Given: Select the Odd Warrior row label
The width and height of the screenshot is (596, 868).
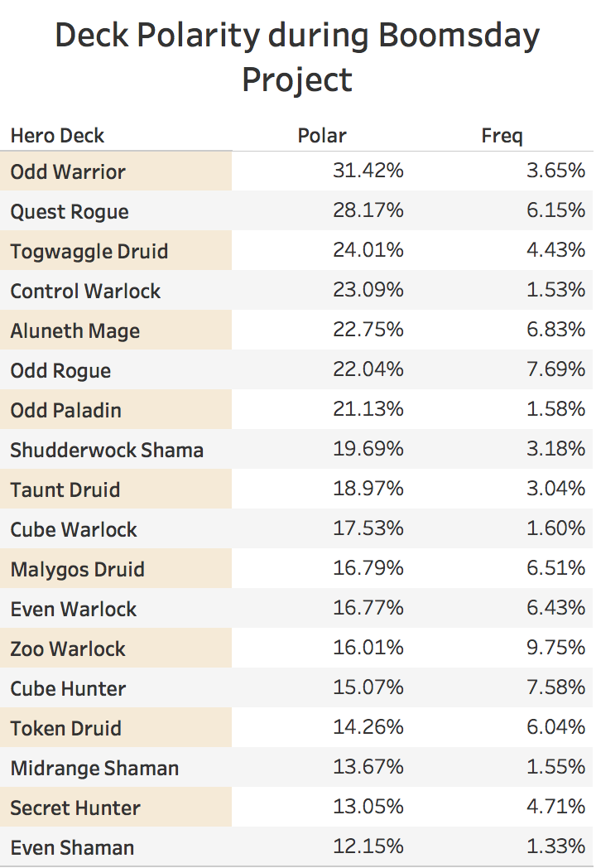Looking at the screenshot, I should 68,172.
